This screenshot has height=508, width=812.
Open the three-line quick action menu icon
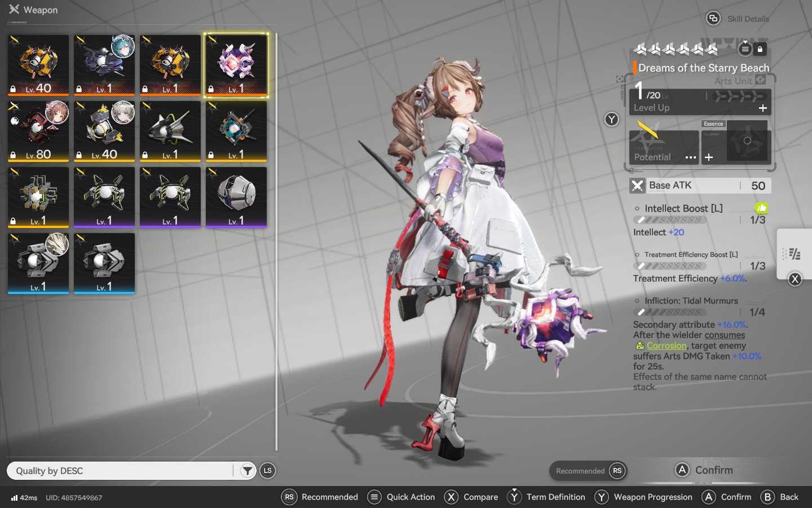click(x=745, y=49)
